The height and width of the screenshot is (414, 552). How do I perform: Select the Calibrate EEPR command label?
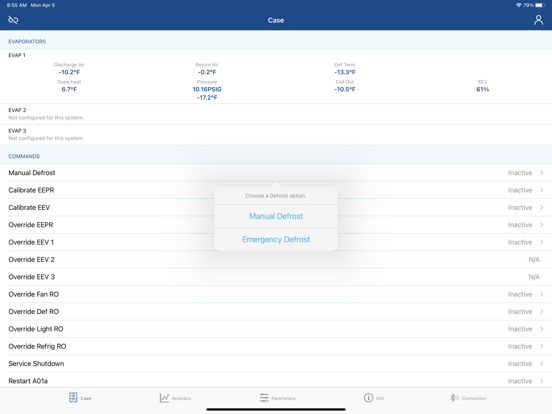point(31,190)
